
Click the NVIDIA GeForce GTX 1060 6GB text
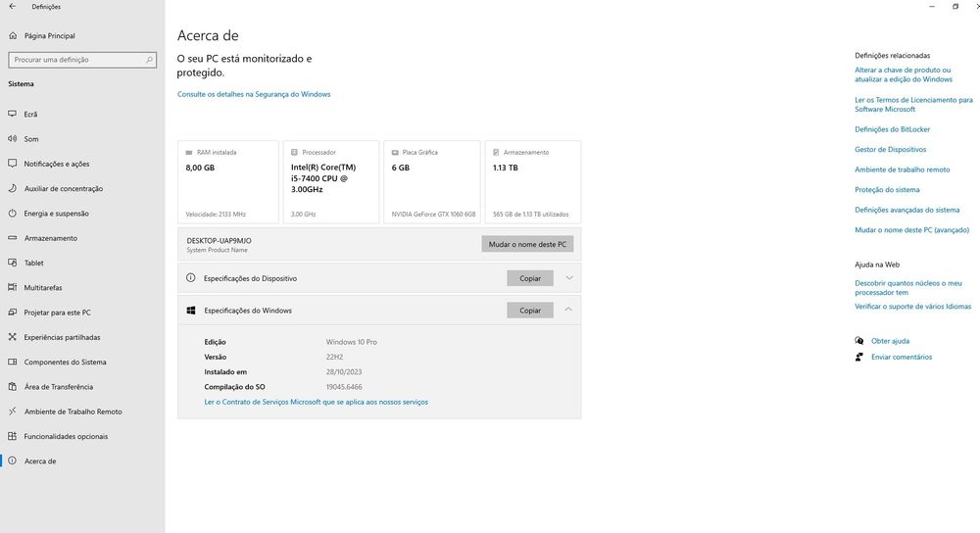point(433,214)
